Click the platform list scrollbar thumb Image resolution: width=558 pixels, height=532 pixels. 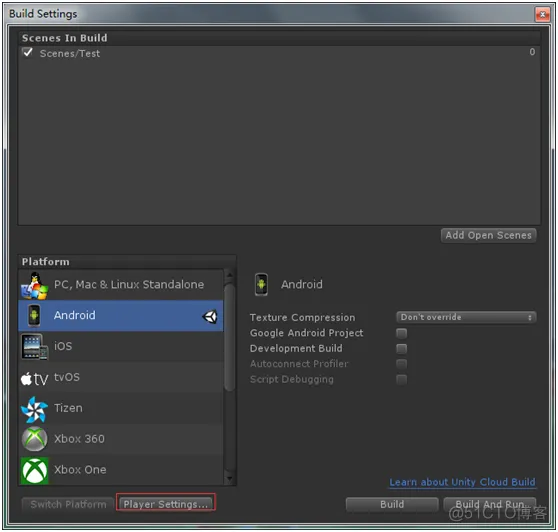pyautogui.click(x=230, y=337)
